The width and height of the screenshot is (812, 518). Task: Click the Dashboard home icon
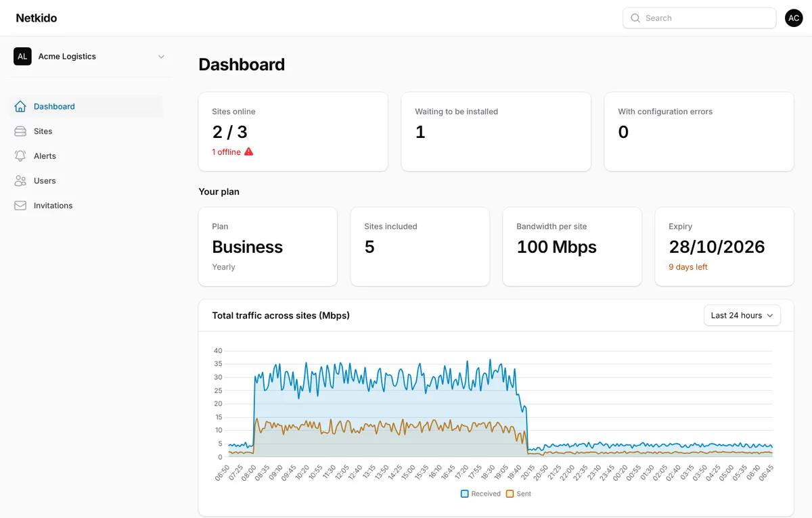coord(20,106)
